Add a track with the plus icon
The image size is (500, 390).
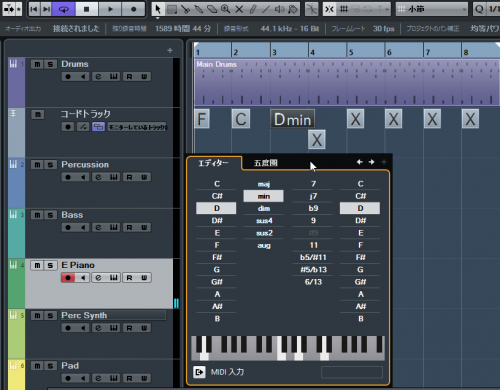(x=170, y=50)
